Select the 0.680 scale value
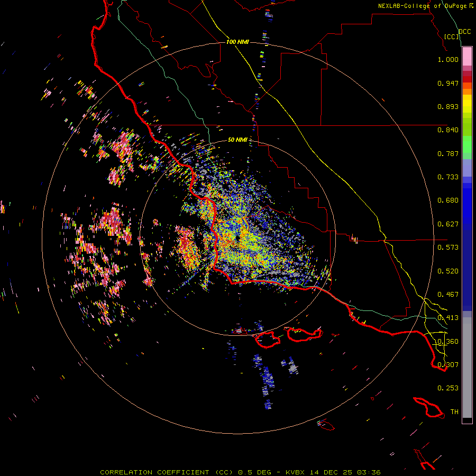Screen dimensions: 476x476 pyautogui.click(x=448, y=200)
